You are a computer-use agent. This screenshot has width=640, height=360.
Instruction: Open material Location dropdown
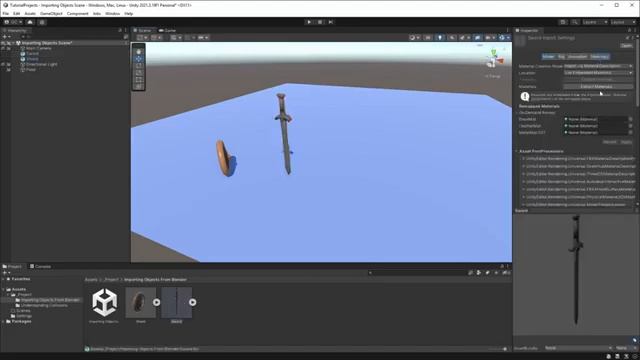click(598, 73)
